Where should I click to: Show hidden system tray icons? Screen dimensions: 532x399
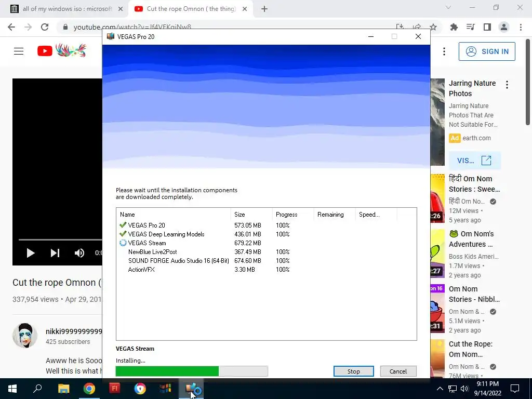tap(440, 389)
